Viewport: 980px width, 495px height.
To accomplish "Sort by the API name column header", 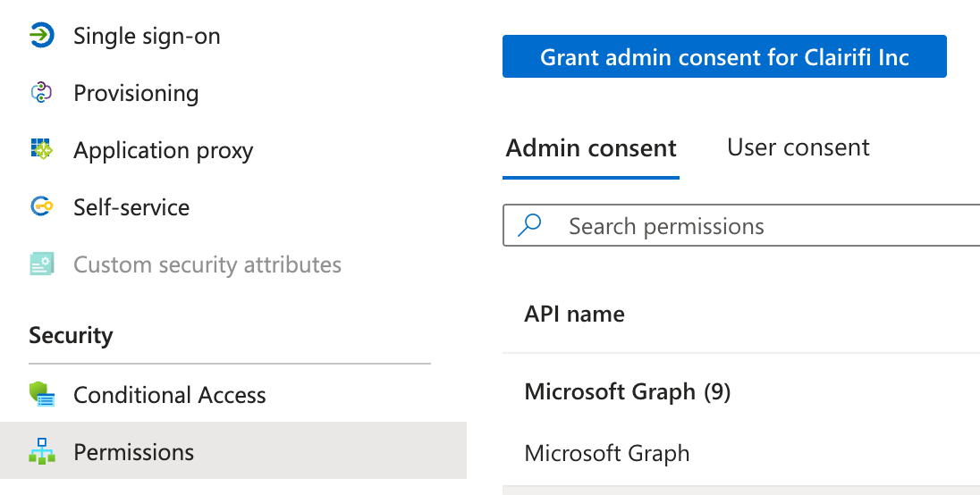I will [574, 314].
